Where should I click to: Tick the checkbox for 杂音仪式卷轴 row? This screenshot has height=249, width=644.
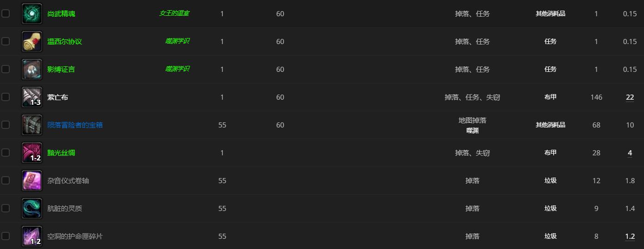pyautogui.click(x=6, y=180)
